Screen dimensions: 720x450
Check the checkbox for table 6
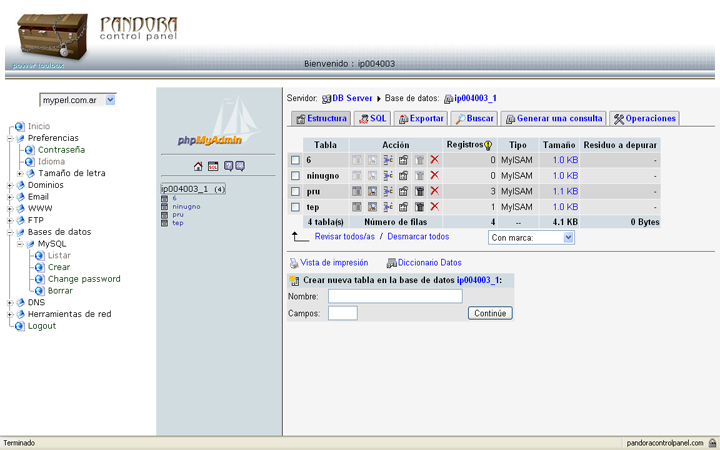tap(295, 160)
